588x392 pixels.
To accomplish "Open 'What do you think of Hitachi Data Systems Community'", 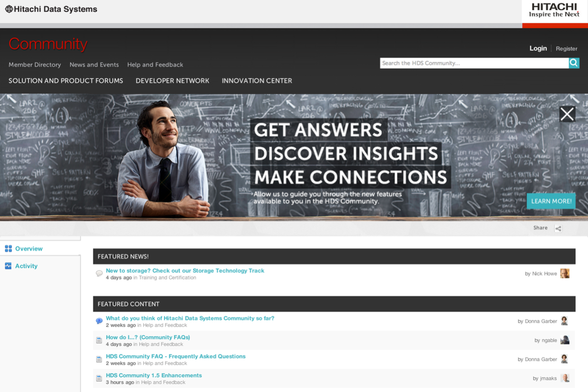I will [x=190, y=318].
